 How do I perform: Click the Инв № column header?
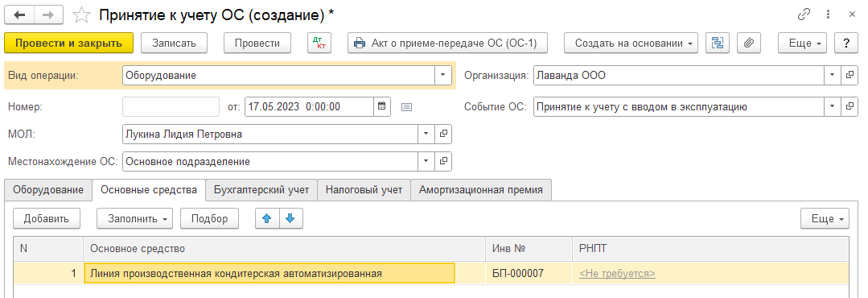[x=529, y=249]
